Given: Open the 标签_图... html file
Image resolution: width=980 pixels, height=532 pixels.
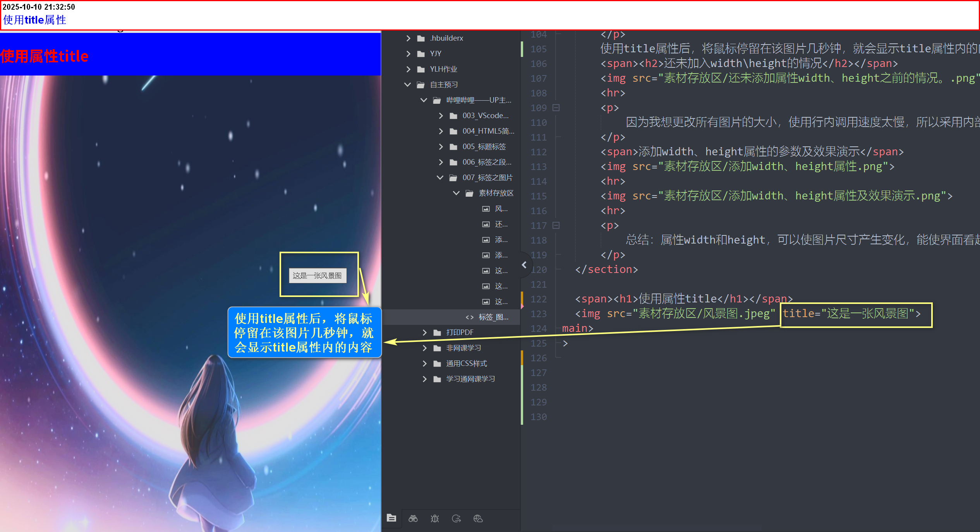Looking at the screenshot, I should tap(493, 317).
